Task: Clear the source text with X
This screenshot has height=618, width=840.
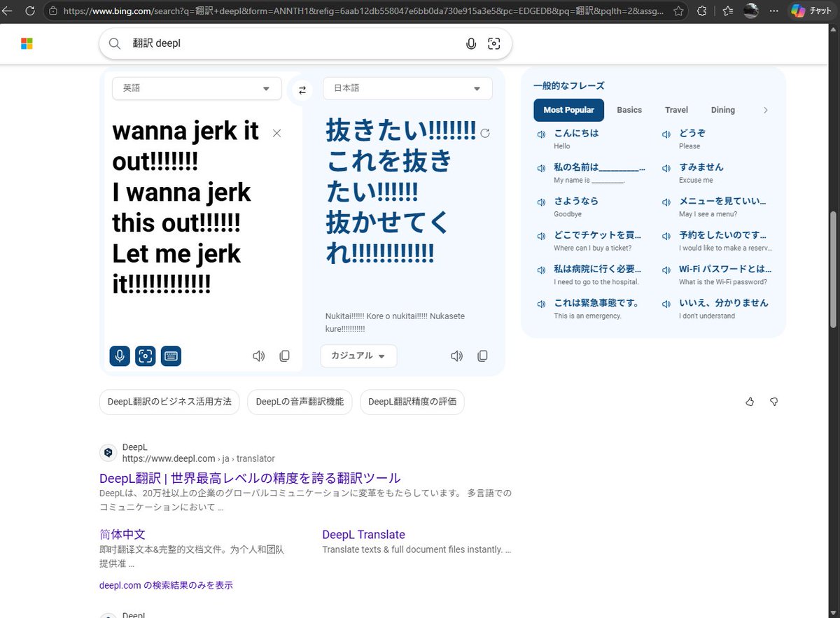Action: coord(276,133)
